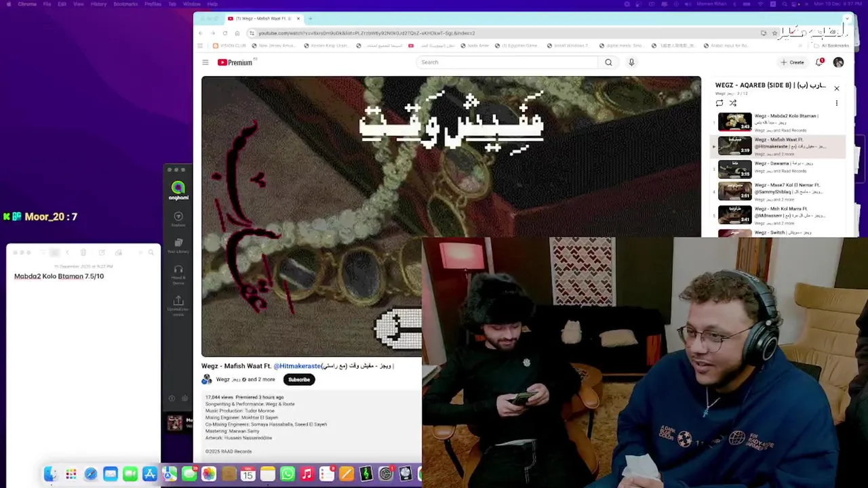Viewport: 868px width, 488px height.
Task: Open Mail from the Dock
Action: click(x=110, y=474)
